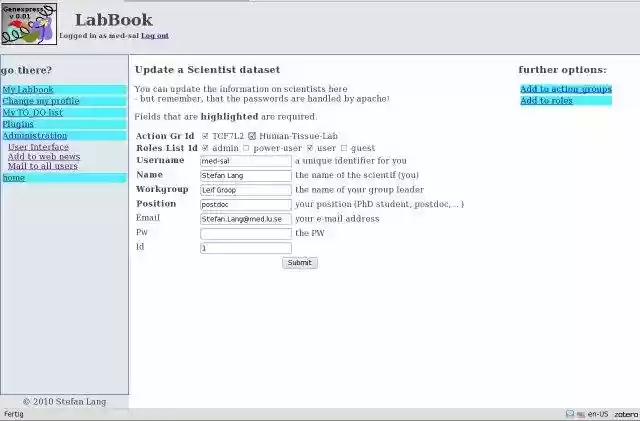Screen dimensions: 640x421
Task: Click the Email input field
Action: click(x=246, y=219)
